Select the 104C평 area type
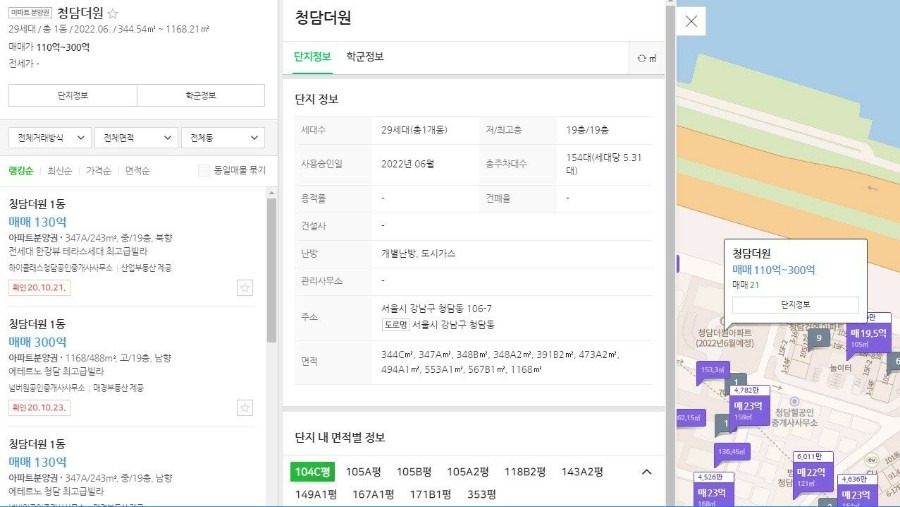Image resolution: width=900 pixels, height=507 pixels. tap(312, 472)
